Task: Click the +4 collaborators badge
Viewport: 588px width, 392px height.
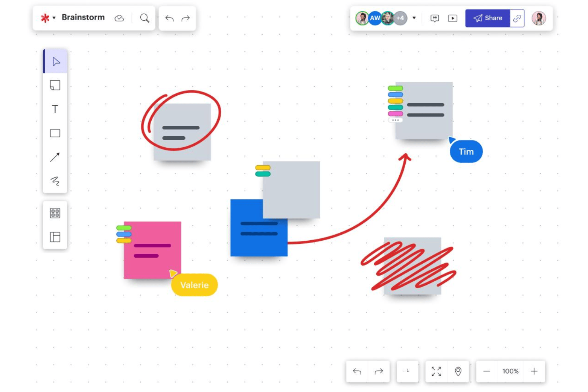Action: [400, 18]
